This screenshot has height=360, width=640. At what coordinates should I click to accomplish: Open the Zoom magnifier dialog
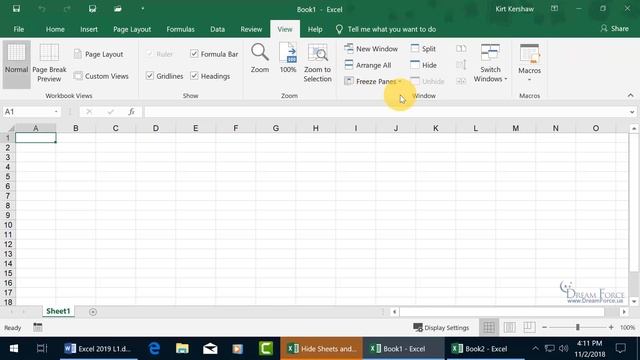point(260,59)
